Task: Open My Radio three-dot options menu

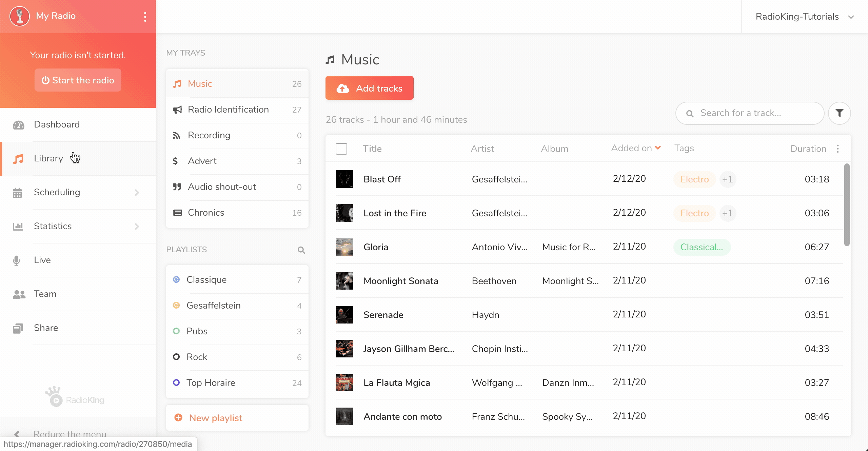Action: click(x=145, y=17)
